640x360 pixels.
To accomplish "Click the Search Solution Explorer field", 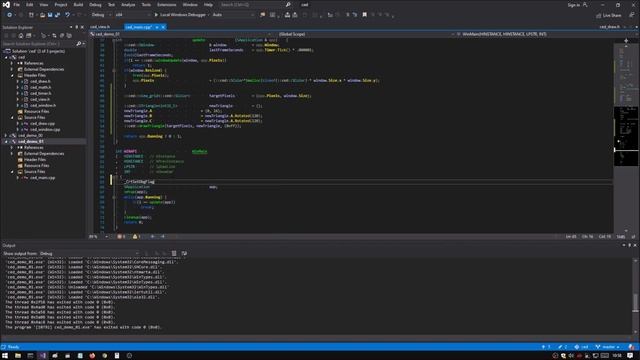I will [39, 44].
